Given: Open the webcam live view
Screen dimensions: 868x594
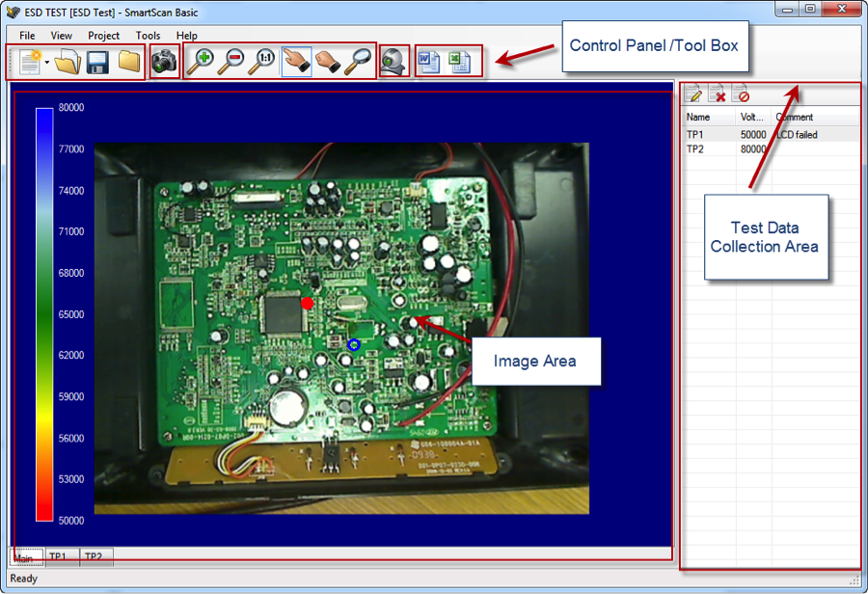Looking at the screenshot, I should (x=393, y=64).
